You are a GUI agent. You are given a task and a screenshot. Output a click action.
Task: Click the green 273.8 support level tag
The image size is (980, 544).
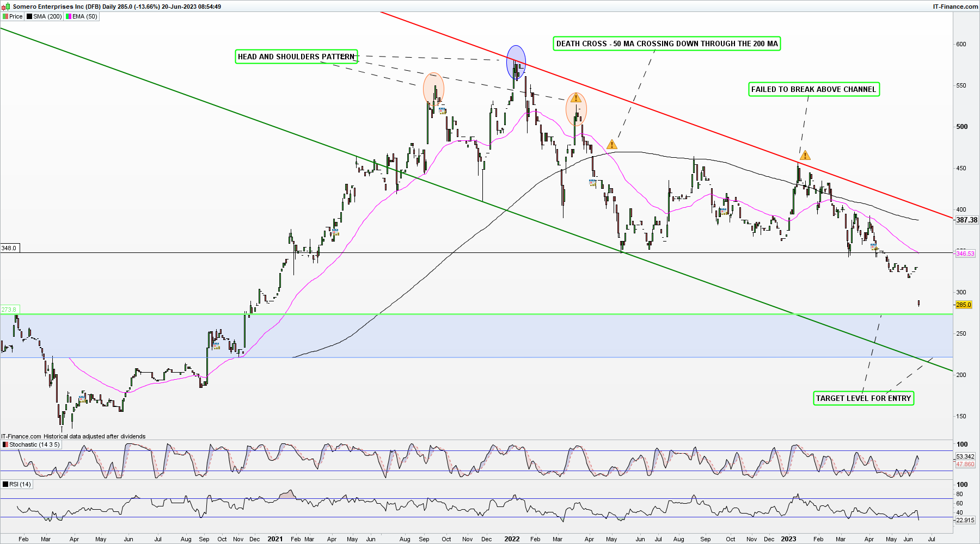pyautogui.click(x=9, y=310)
